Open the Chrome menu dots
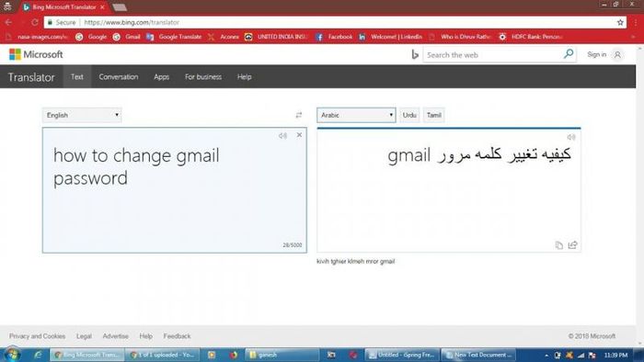The image size is (644, 362). pos(636,23)
